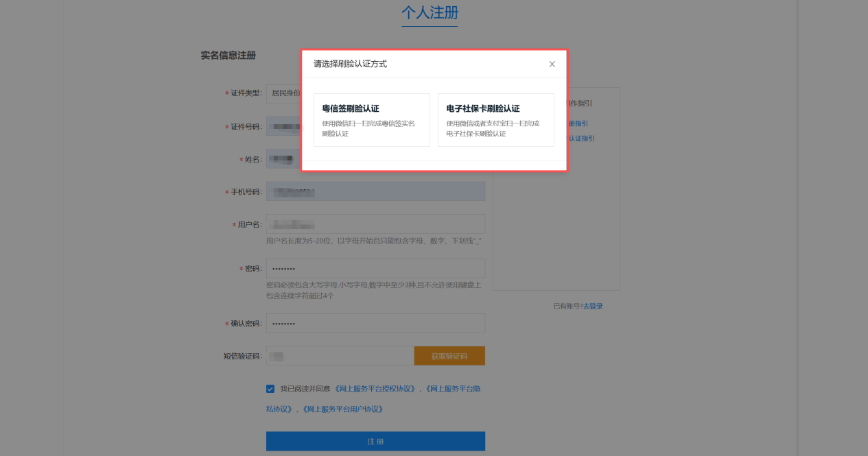
Task: Choose 粤信签刷脸认证 option card
Action: pos(372,120)
